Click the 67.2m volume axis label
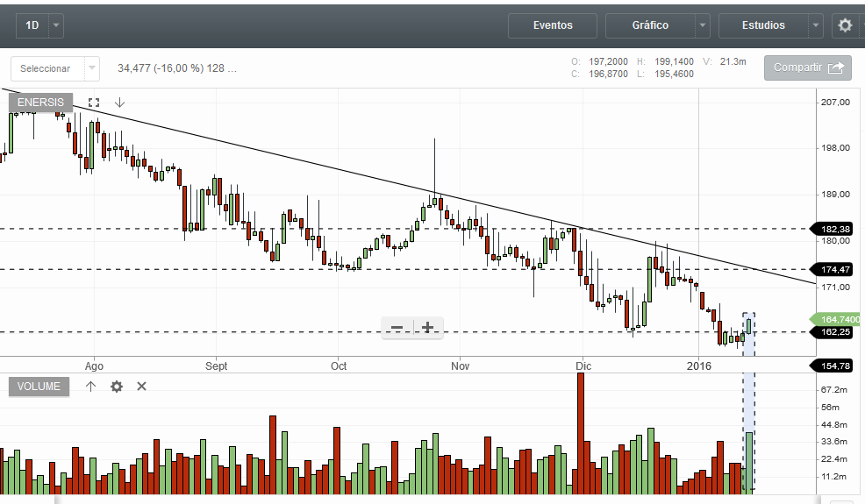 (834, 389)
